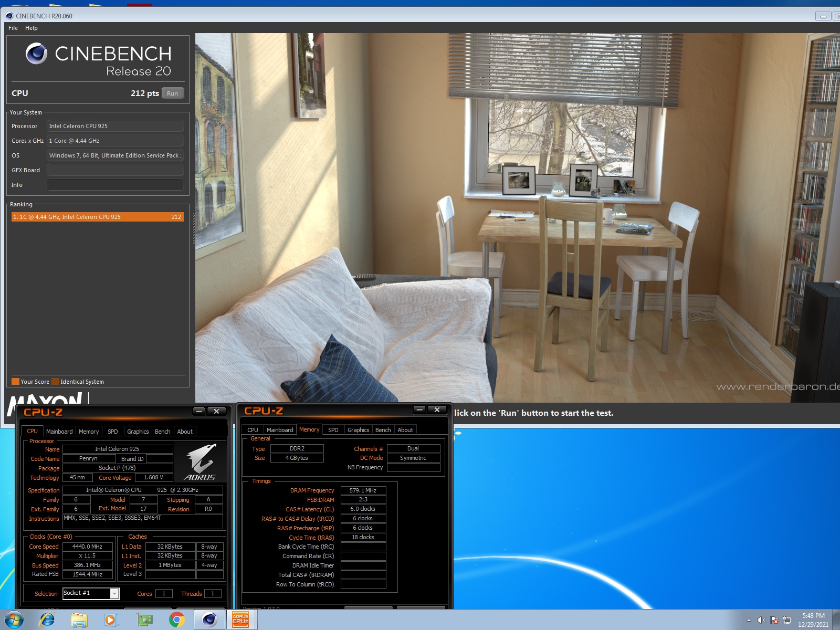Click the Channels # value Dual
The width and height of the screenshot is (840, 630).
point(414,449)
